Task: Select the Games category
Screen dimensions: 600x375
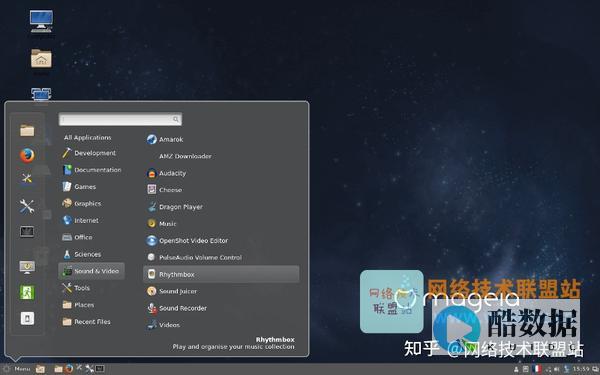Action: pos(79,187)
